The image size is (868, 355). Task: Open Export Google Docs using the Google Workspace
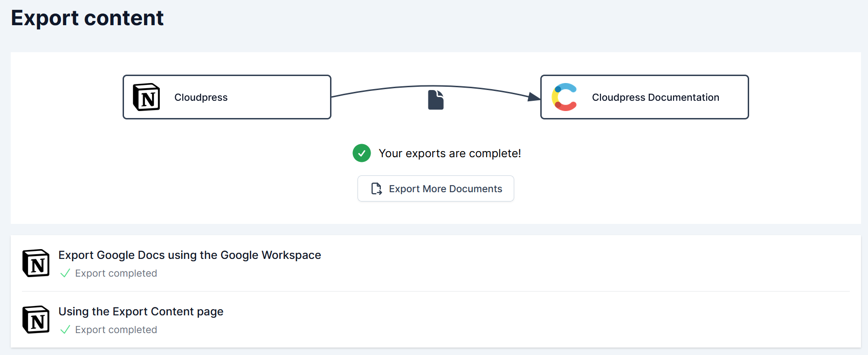[190, 255]
